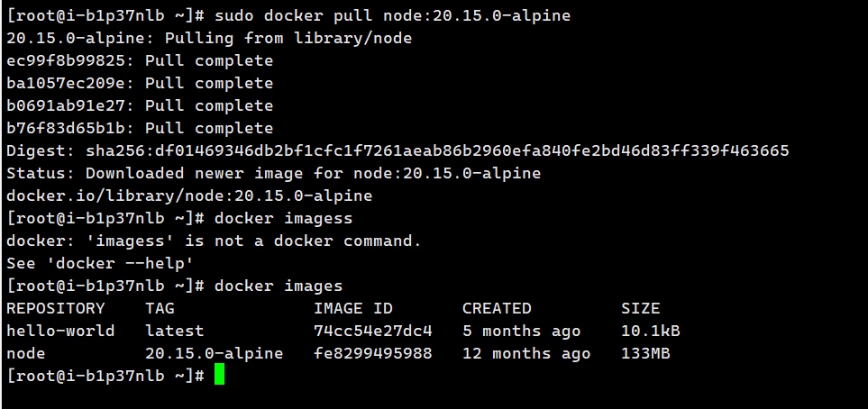Click the SIZE column header
This screenshot has width=868, height=409.
[x=640, y=308]
